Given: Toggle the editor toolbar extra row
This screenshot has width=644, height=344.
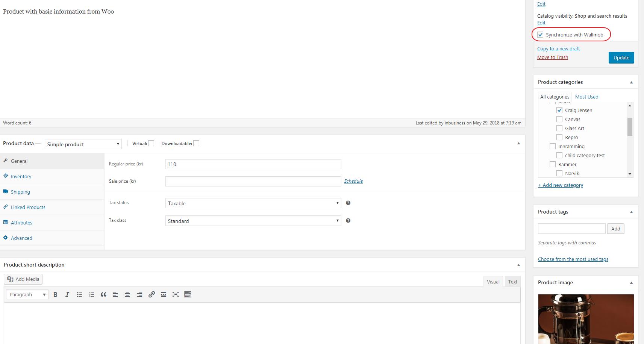Looking at the screenshot, I should (188, 295).
